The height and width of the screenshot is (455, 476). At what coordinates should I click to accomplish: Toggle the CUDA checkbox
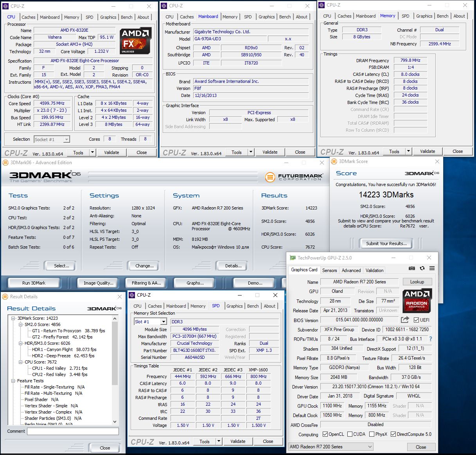(x=349, y=434)
